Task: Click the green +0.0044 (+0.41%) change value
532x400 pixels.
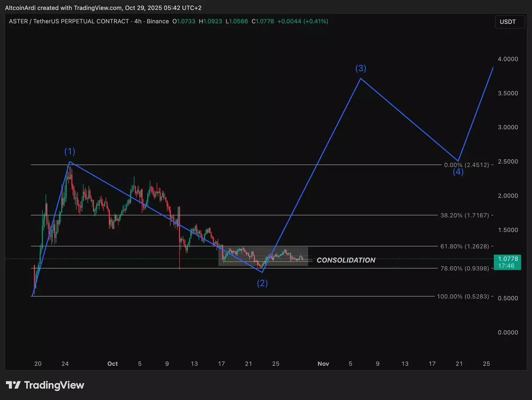Action: (x=303, y=21)
